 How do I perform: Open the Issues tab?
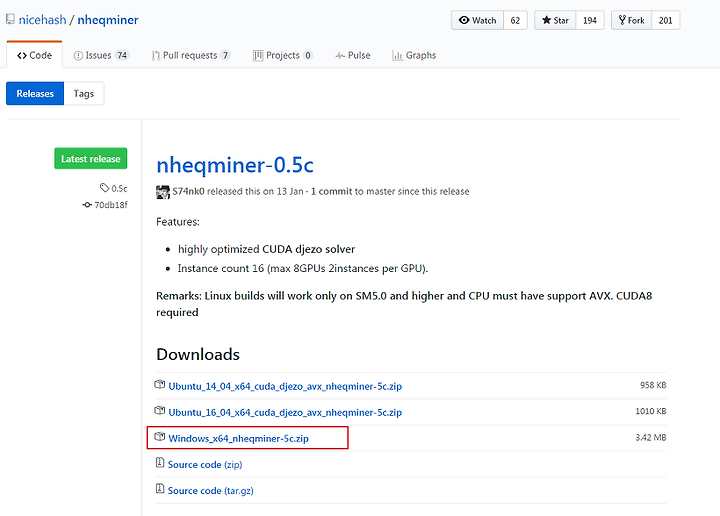coord(101,55)
